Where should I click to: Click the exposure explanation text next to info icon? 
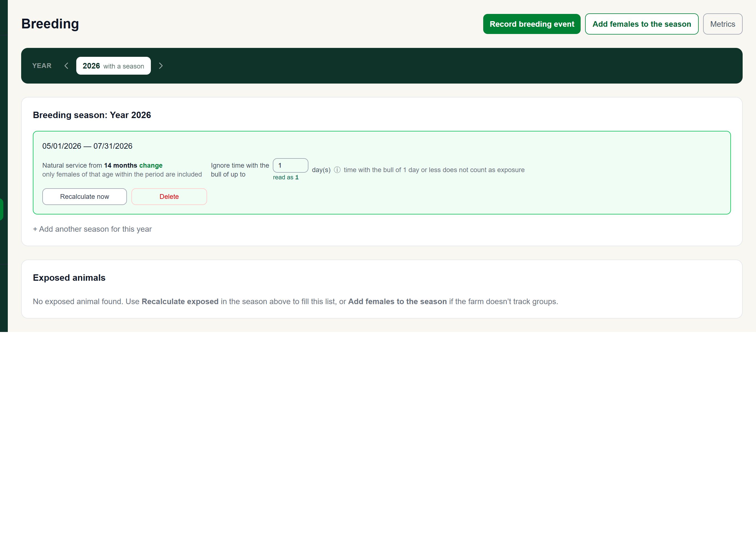click(434, 170)
